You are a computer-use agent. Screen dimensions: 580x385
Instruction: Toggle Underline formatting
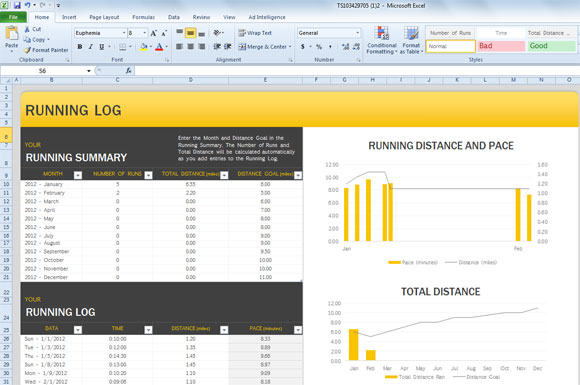click(x=101, y=47)
